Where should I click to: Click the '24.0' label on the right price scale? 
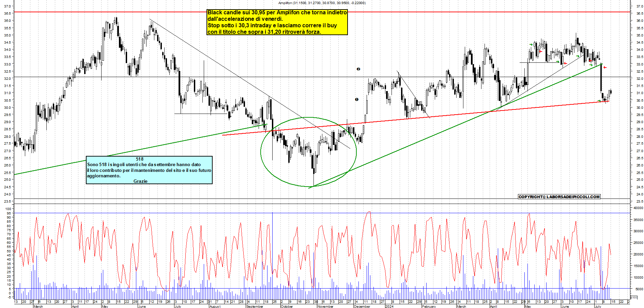pos(640,194)
